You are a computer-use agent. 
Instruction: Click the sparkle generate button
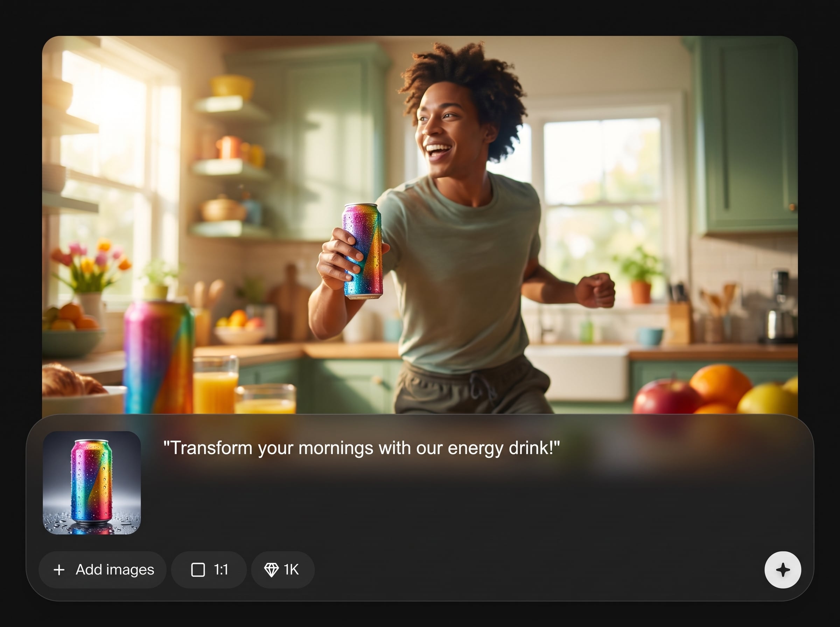pyautogui.click(x=783, y=570)
